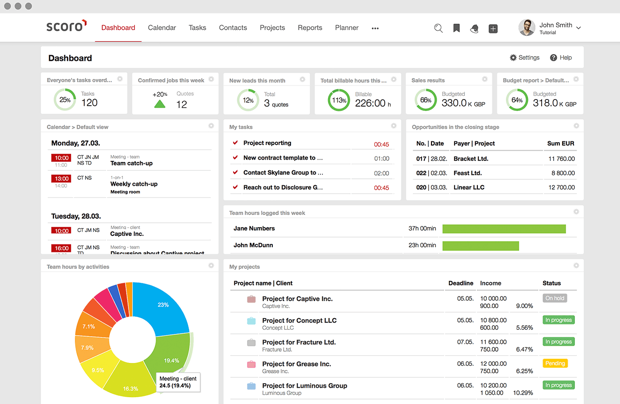Open the Weekly catch-up calendar event
The image size is (620, 404).
(134, 184)
